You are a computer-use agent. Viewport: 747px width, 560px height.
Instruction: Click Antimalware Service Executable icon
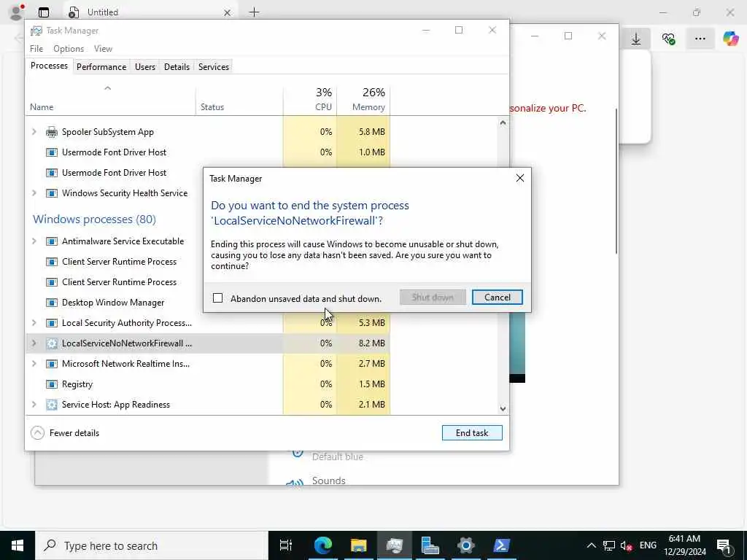tap(52, 241)
